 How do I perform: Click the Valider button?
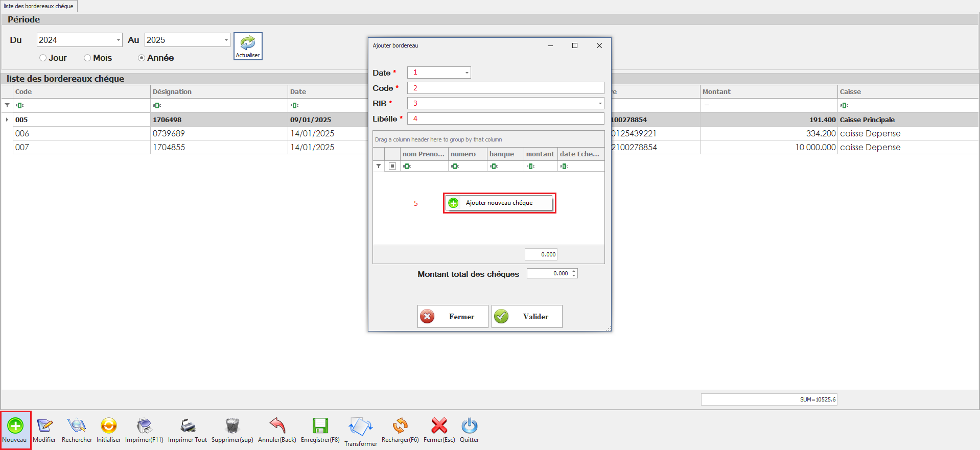click(527, 317)
